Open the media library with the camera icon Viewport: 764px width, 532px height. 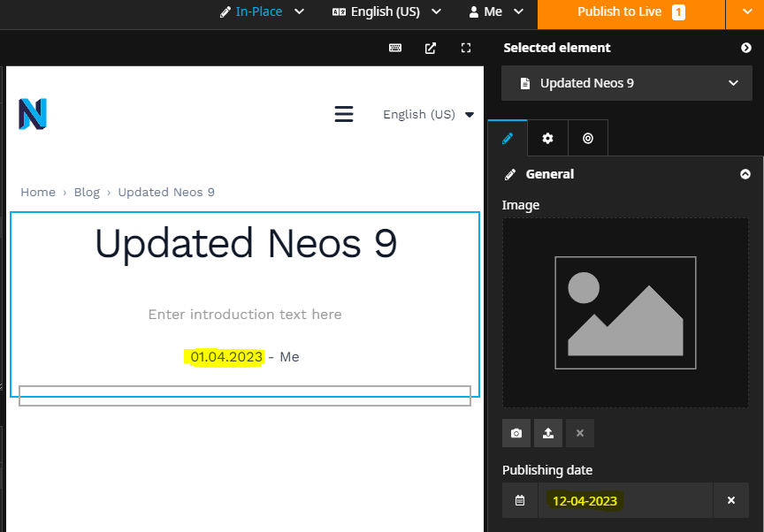tap(516, 433)
